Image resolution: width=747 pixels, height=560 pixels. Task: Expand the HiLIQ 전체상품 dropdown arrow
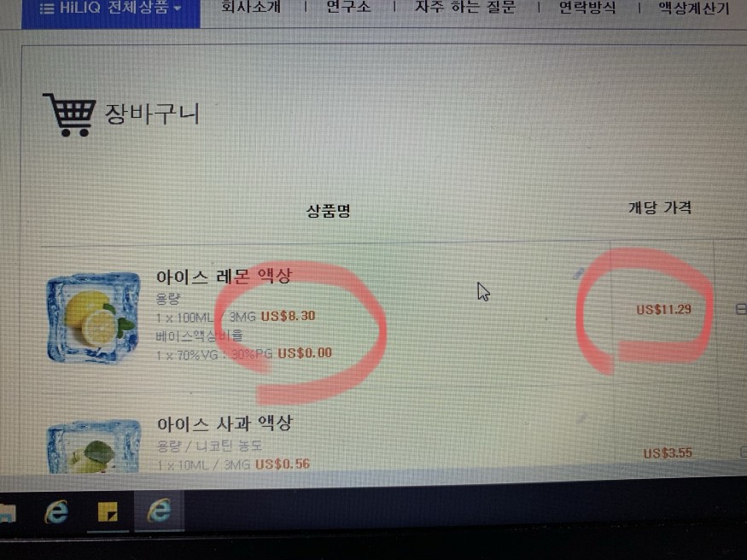178,8
